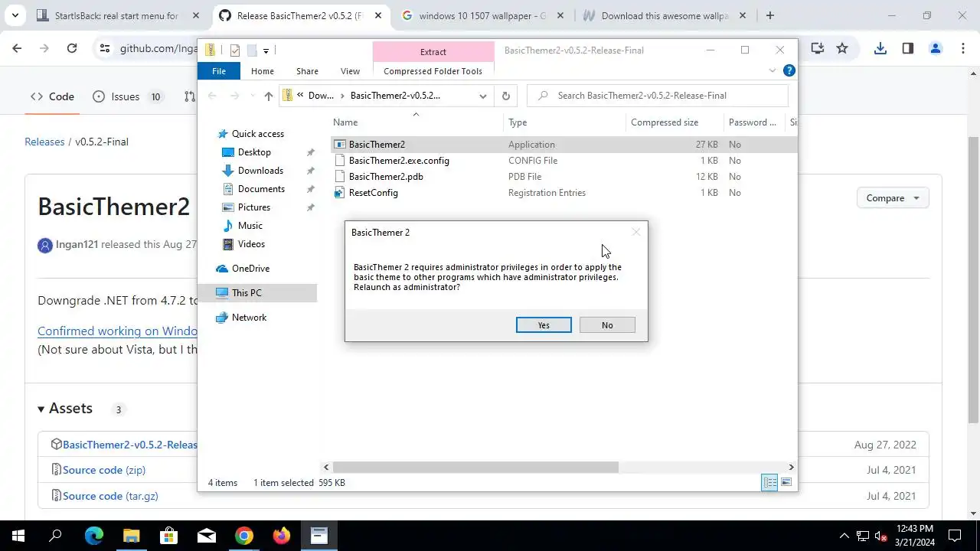Collapse the Assets section

click(x=64, y=409)
